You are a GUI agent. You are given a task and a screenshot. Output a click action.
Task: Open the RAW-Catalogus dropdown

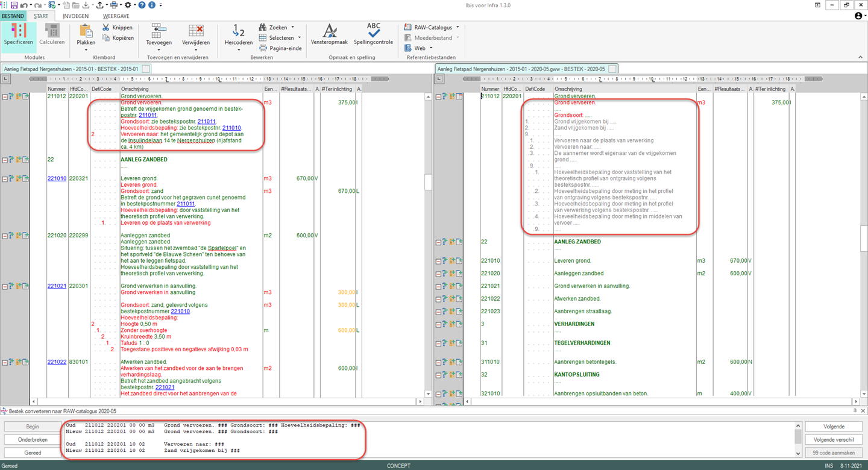click(458, 28)
